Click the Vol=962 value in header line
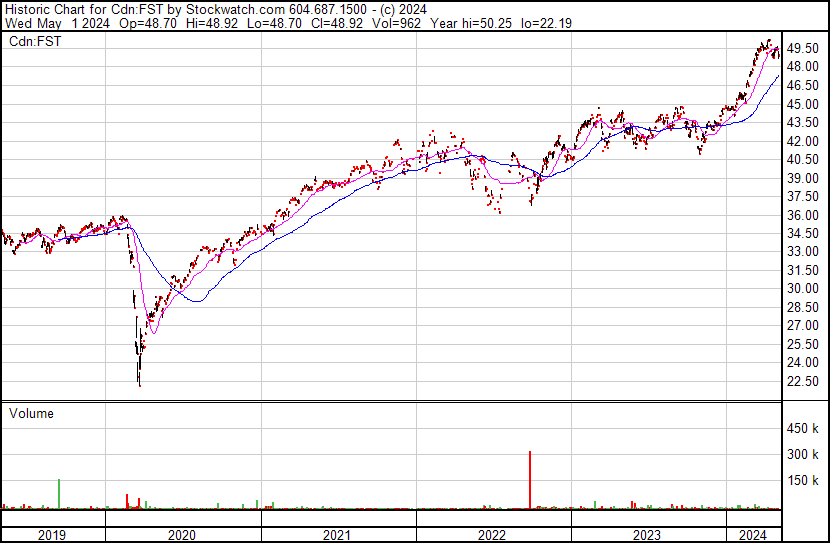 [x=396, y=23]
